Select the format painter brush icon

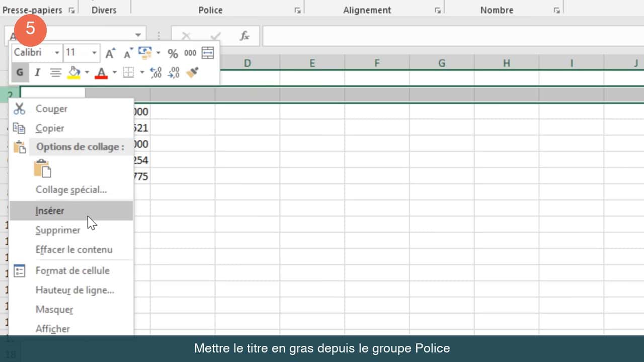(192, 72)
